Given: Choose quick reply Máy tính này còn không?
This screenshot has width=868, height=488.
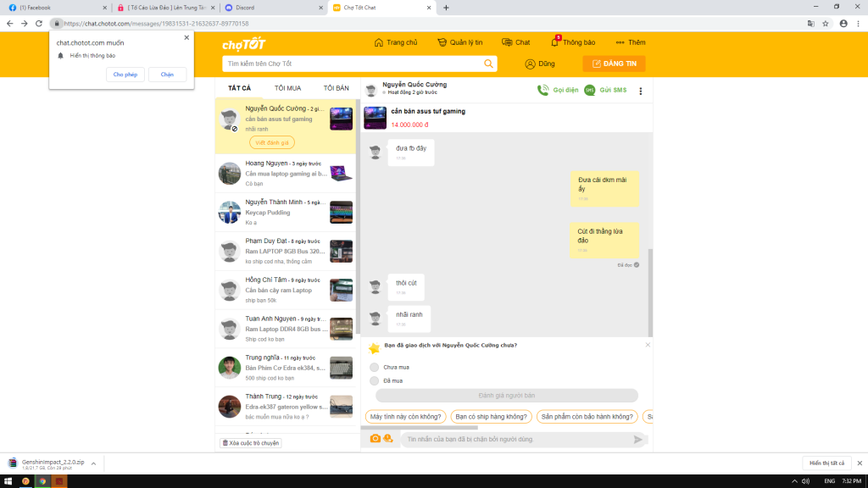Looking at the screenshot, I should tap(406, 417).
